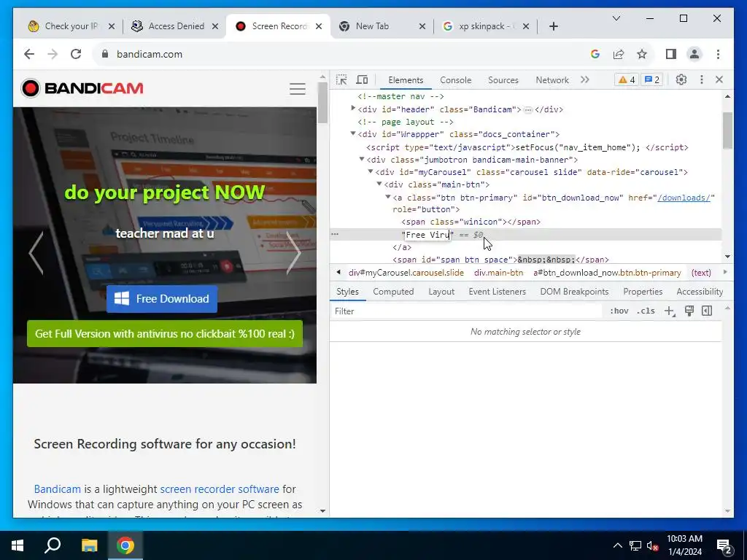The width and height of the screenshot is (747, 560).
Task: Open the three-dot actions for selected node
Action: point(335,234)
